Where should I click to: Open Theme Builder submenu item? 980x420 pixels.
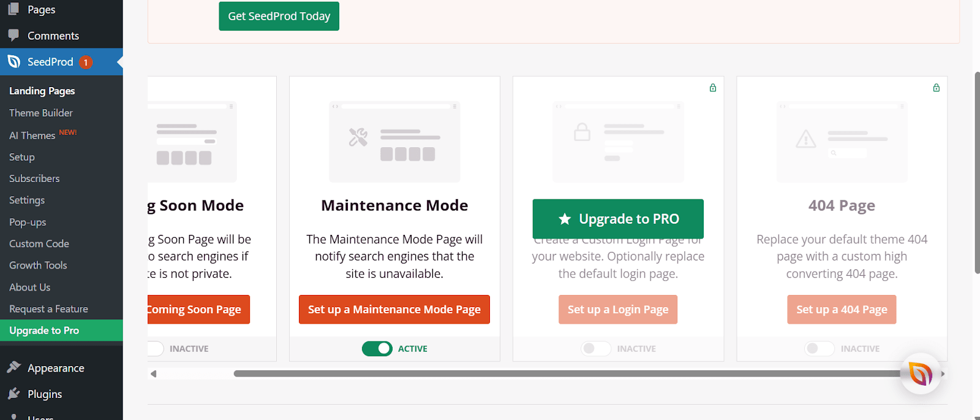[x=41, y=113]
